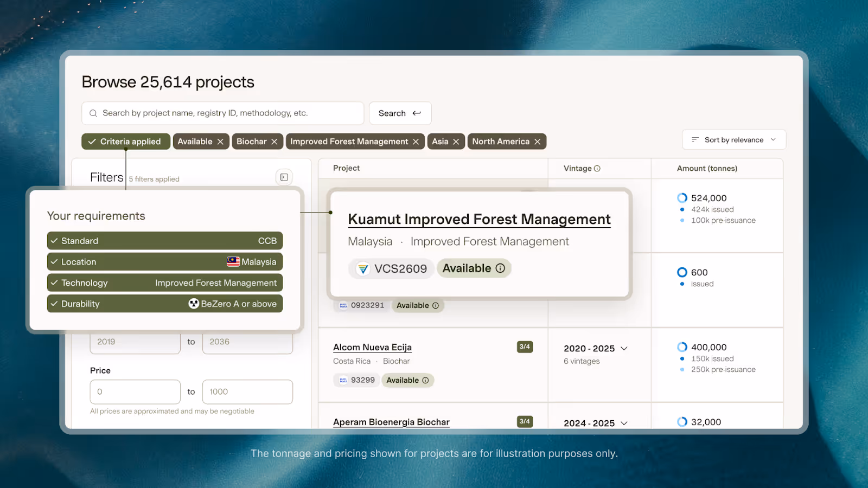Click the vintage start year 2019 field
Screen dimensions: 868x488
coord(135,342)
